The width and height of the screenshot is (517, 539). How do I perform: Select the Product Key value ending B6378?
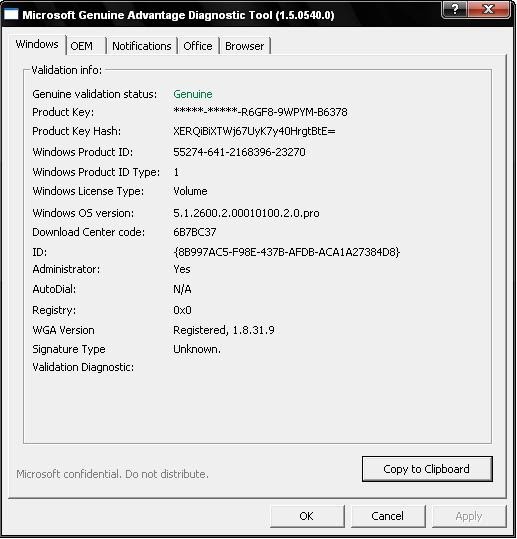(x=260, y=112)
